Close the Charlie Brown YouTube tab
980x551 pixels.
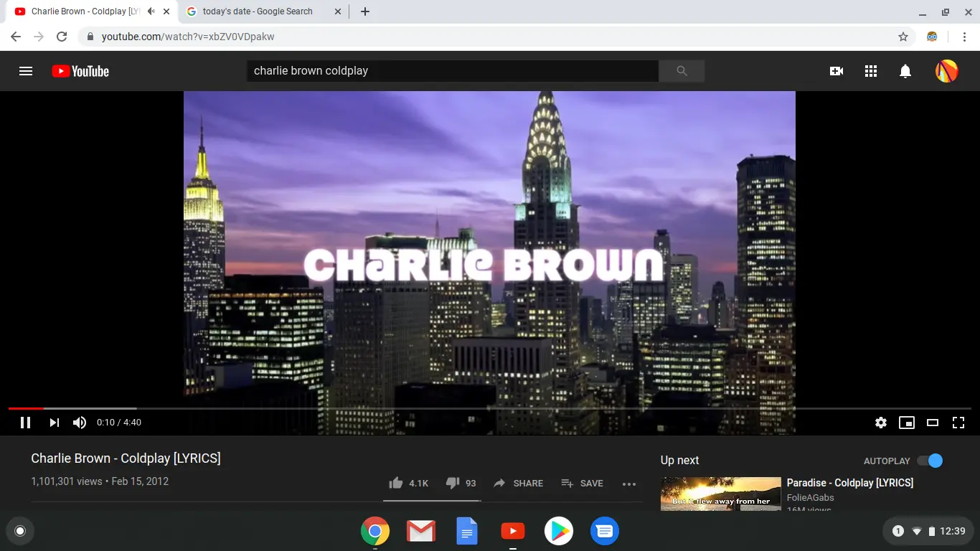166,11
